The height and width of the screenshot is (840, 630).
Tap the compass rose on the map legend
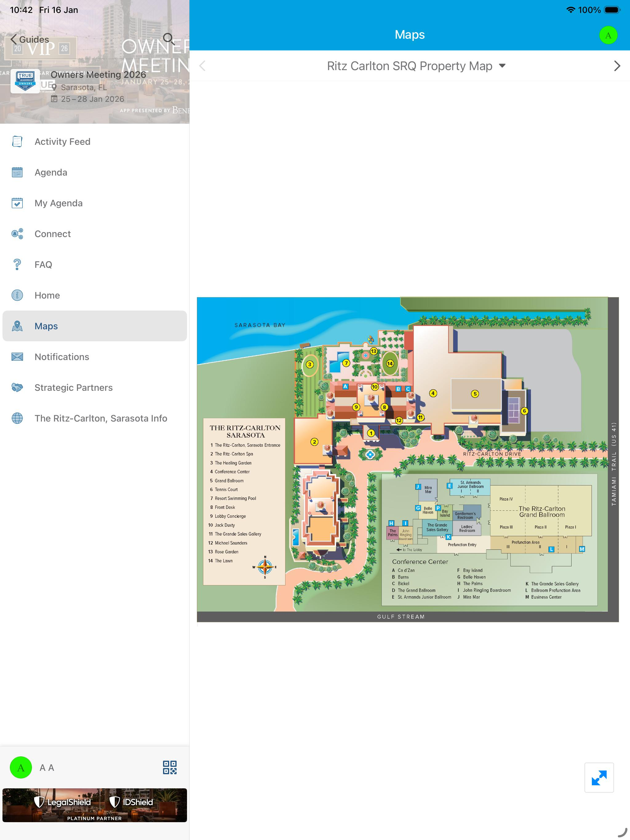coord(265,567)
